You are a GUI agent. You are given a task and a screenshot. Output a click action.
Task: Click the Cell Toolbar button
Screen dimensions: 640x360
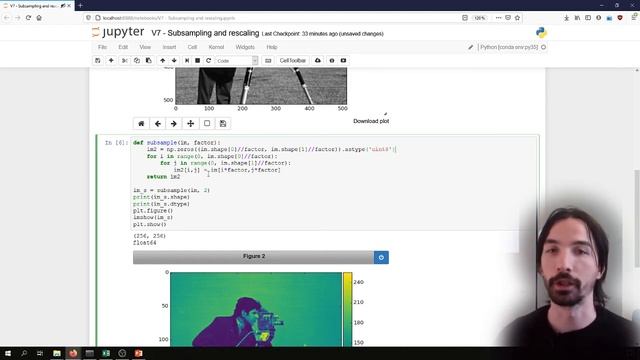(293, 60)
